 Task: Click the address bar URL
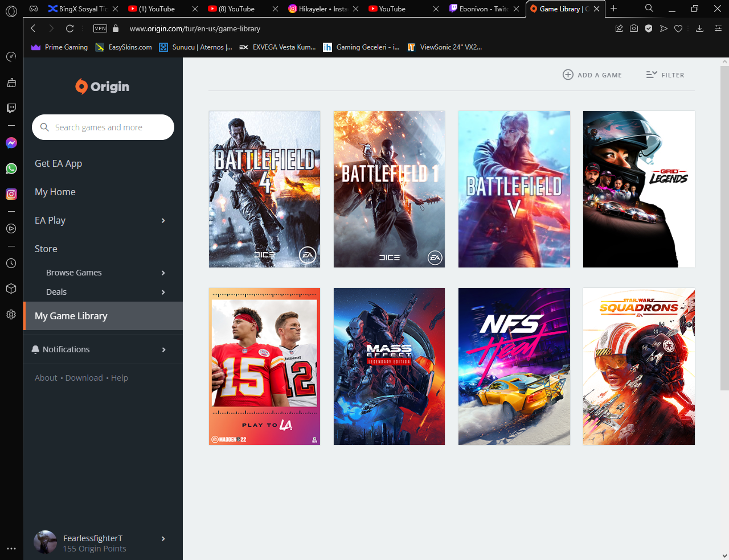[x=195, y=28]
